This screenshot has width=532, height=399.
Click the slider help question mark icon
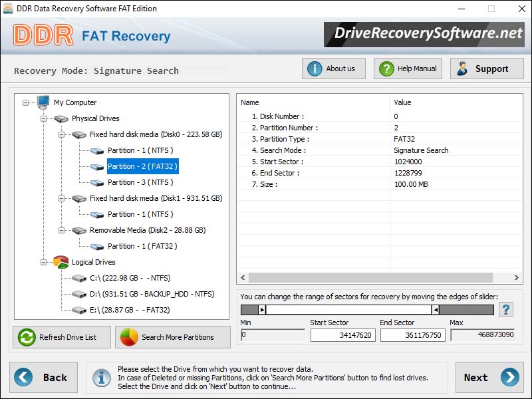click(506, 309)
